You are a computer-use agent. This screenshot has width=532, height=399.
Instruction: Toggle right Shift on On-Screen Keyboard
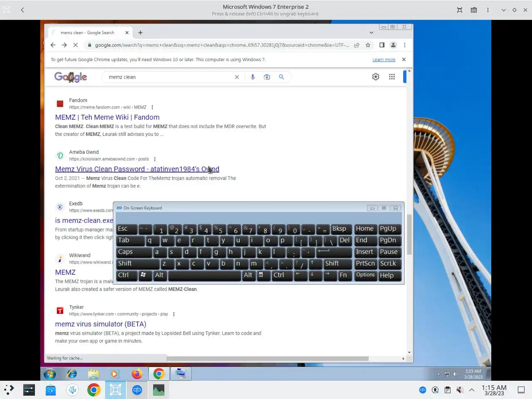click(337, 264)
